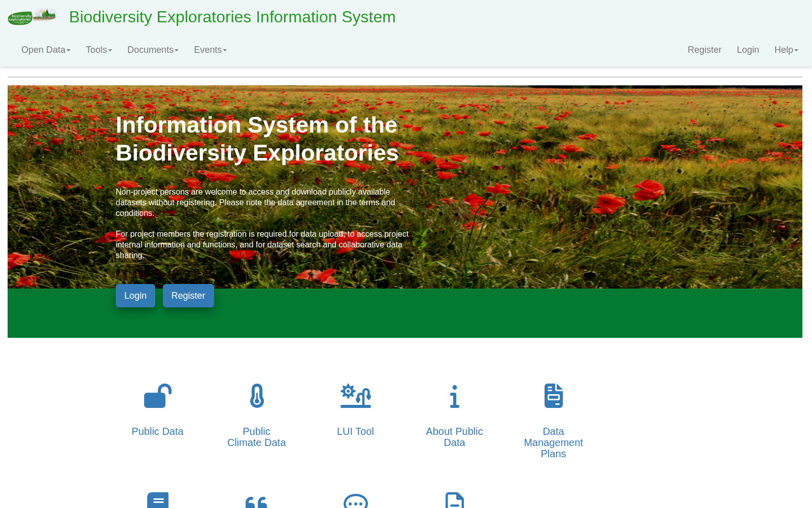Click the document icon for Data Management Plans
Image resolution: width=812 pixels, height=508 pixels.
pos(554,396)
